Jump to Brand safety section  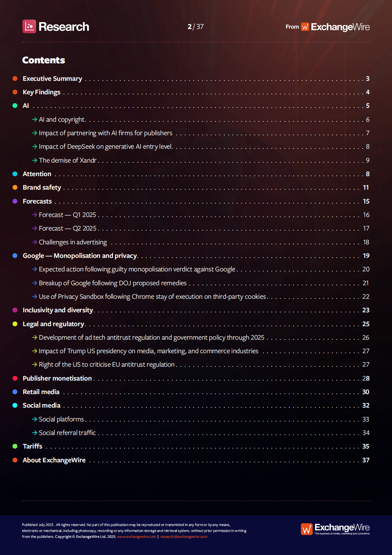click(42, 188)
